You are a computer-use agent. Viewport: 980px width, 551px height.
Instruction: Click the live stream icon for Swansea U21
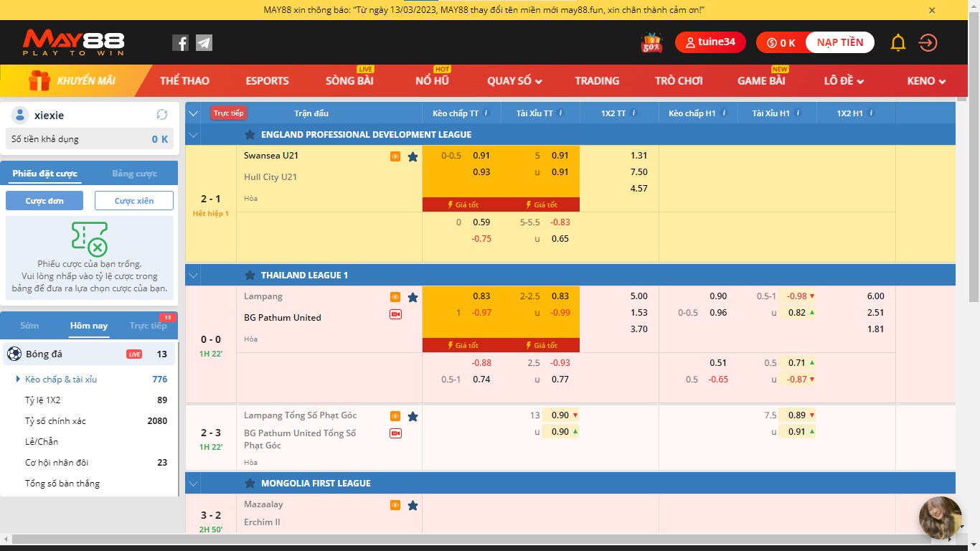(395, 156)
